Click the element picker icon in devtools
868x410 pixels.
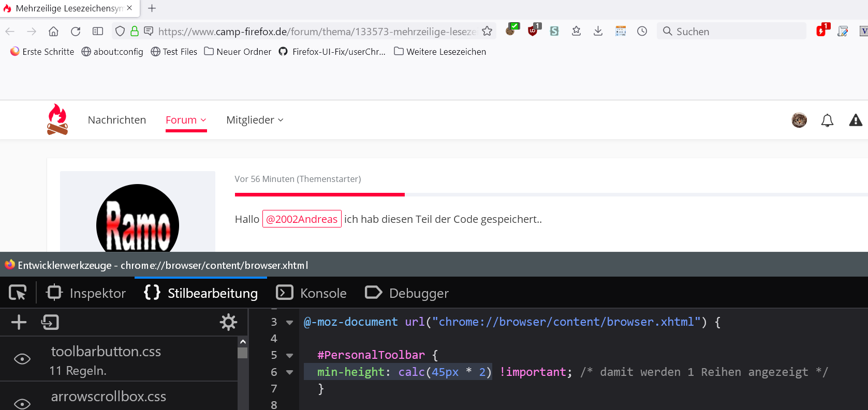click(18, 293)
